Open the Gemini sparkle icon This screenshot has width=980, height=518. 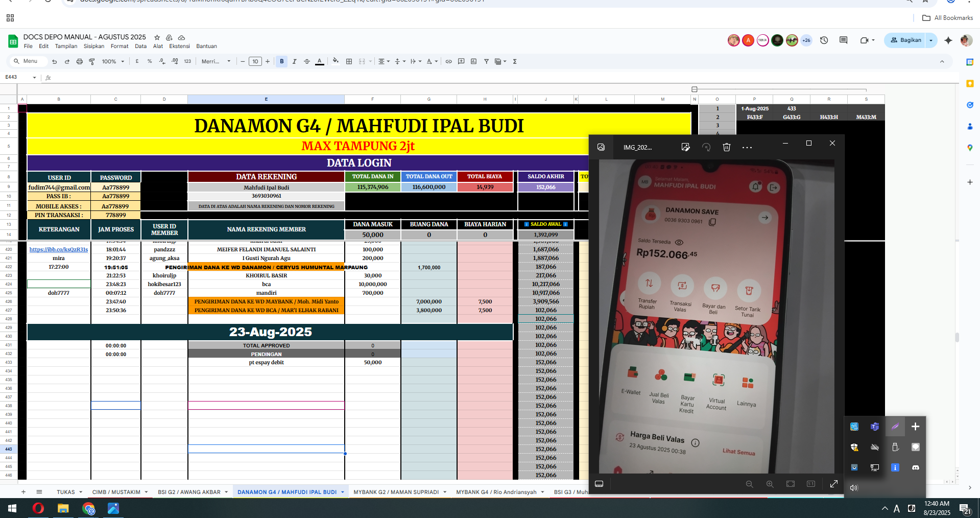[x=948, y=40]
